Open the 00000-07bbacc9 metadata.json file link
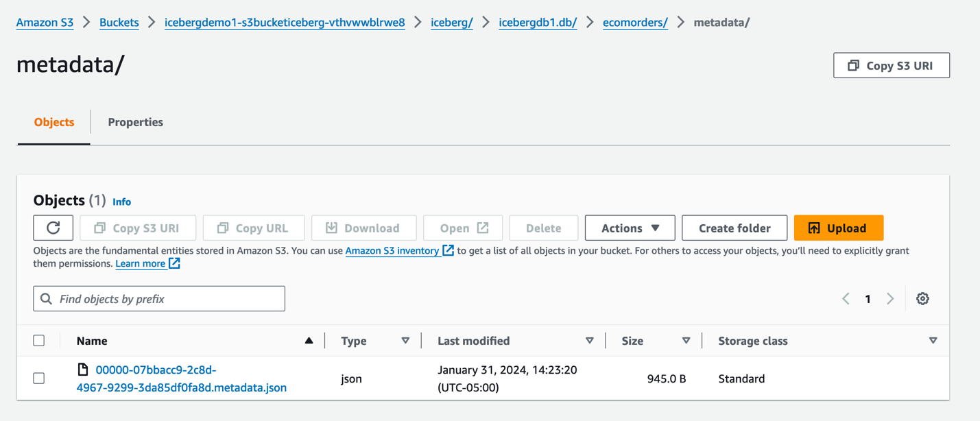 pyautogui.click(x=181, y=378)
